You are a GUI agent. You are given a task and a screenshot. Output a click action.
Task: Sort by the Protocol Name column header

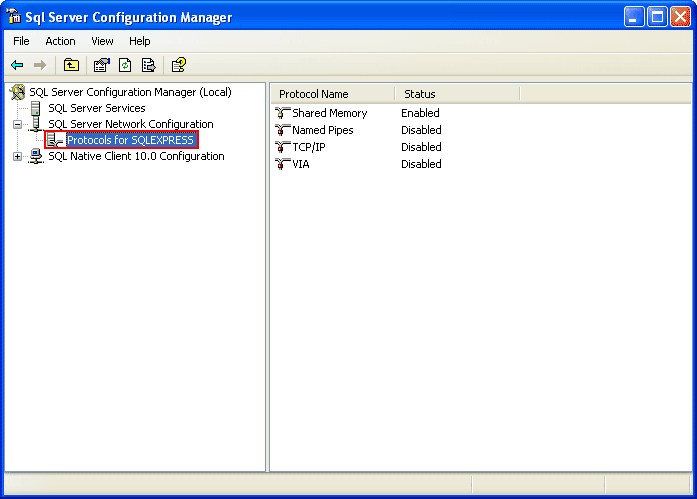[x=332, y=94]
